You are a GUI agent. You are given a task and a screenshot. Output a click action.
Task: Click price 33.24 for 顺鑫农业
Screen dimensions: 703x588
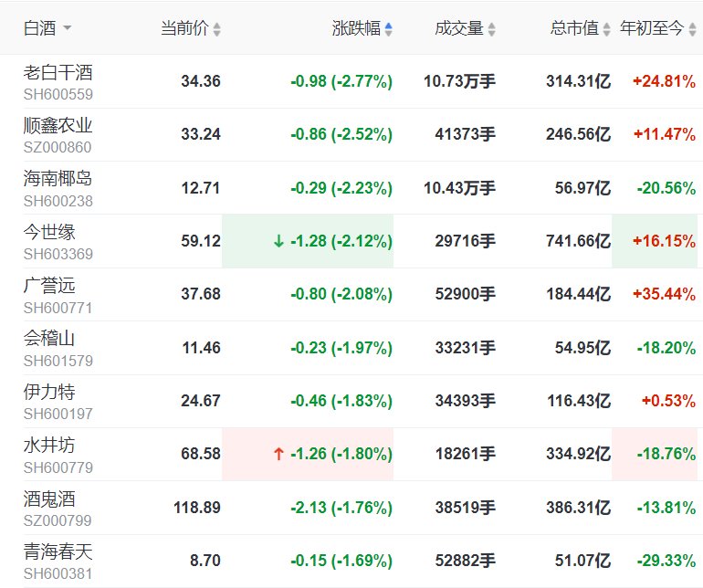point(201,134)
